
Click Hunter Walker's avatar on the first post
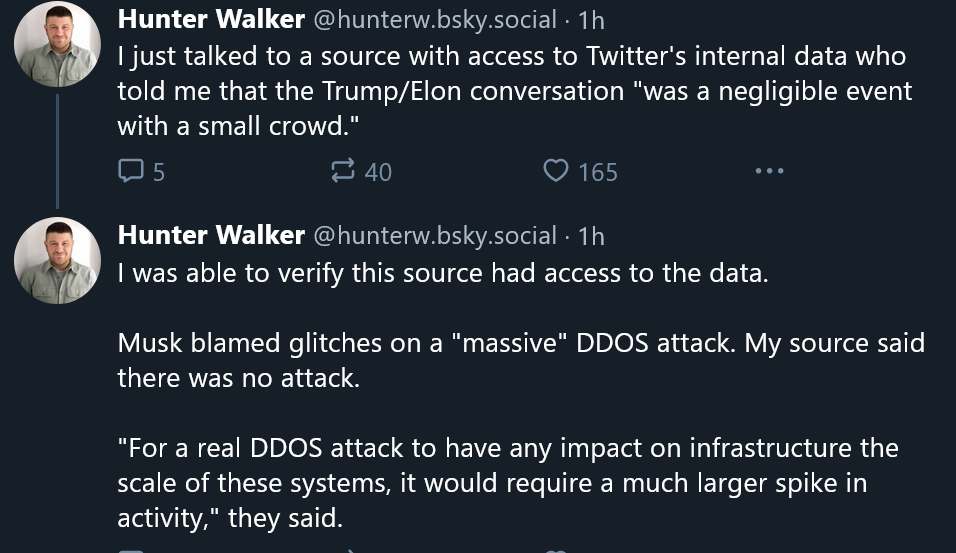tap(57, 45)
